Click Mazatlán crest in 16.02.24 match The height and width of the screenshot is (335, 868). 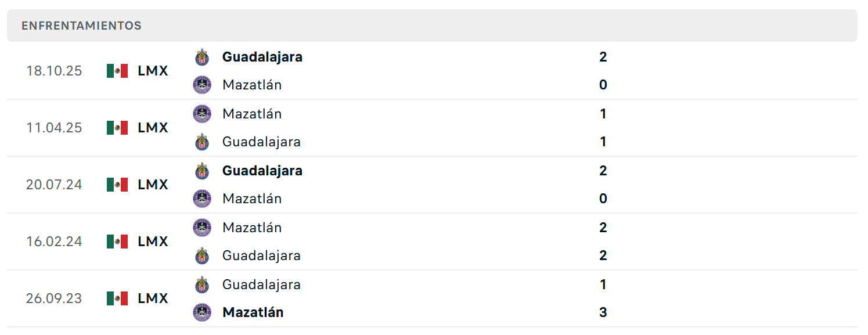pyautogui.click(x=202, y=228)
